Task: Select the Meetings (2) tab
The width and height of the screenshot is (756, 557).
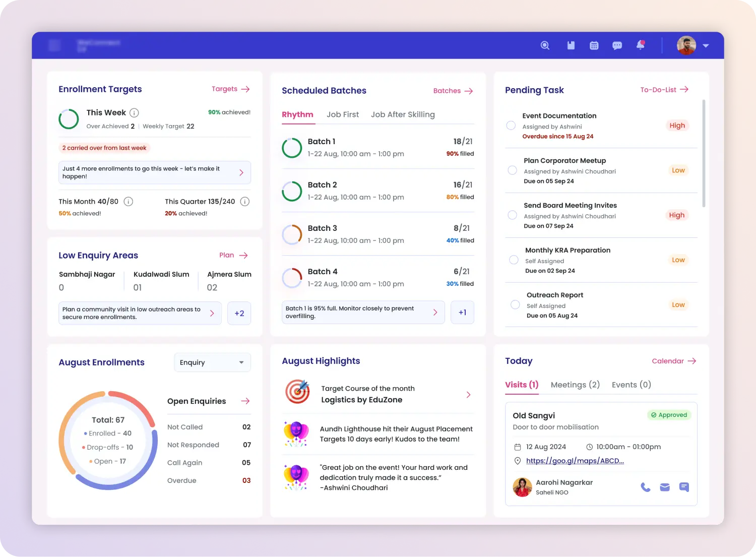Action: pos(575,385)
